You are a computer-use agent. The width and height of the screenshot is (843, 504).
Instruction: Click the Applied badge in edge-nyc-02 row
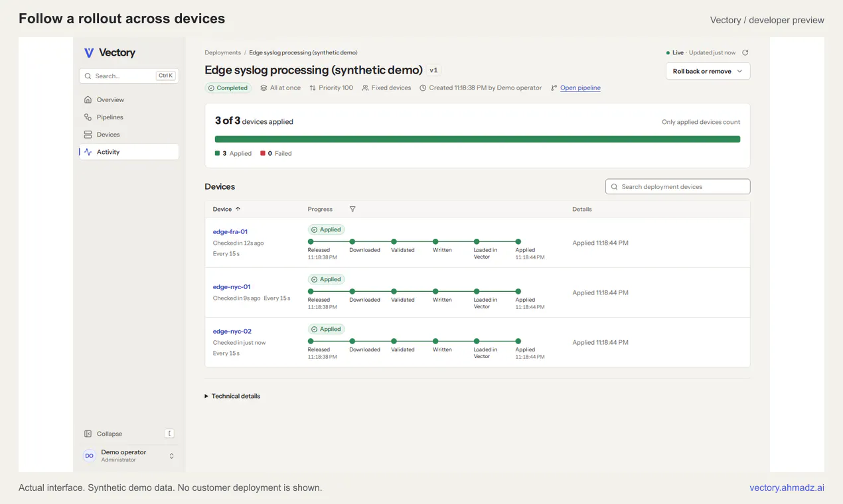pyautogui.click(x=326, y=329)
